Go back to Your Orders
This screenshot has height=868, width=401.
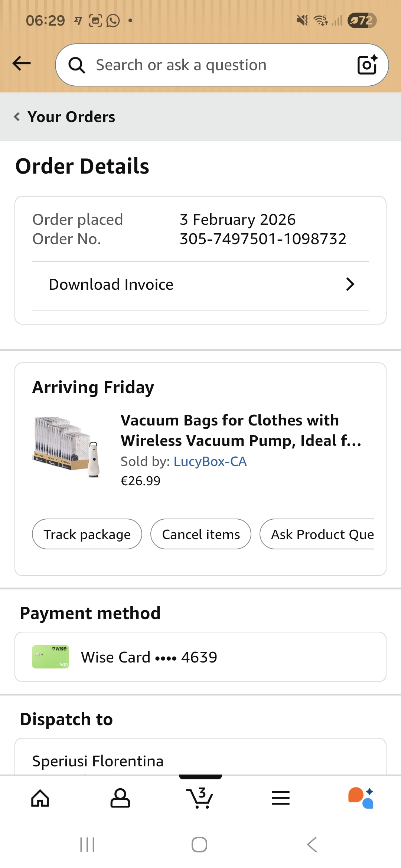(65, 117)
